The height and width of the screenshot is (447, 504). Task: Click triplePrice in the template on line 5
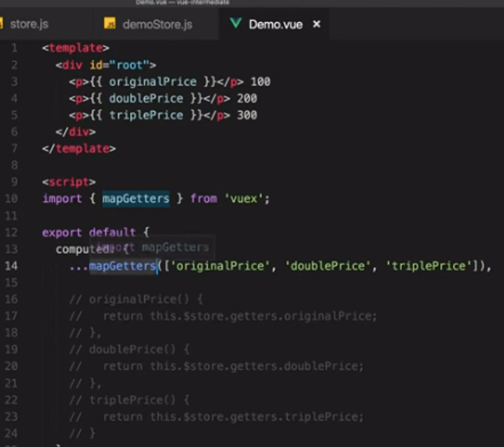click(x=146, y=115)
